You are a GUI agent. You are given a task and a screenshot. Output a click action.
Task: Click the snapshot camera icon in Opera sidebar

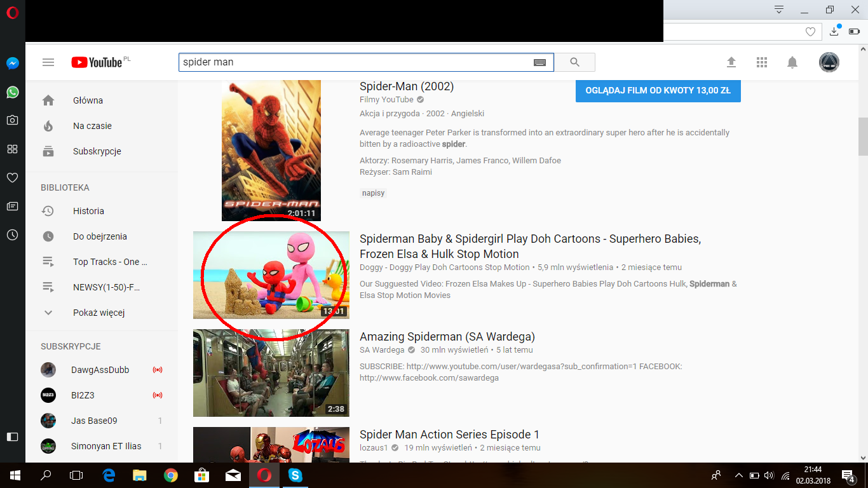click(x=12, y=120)
